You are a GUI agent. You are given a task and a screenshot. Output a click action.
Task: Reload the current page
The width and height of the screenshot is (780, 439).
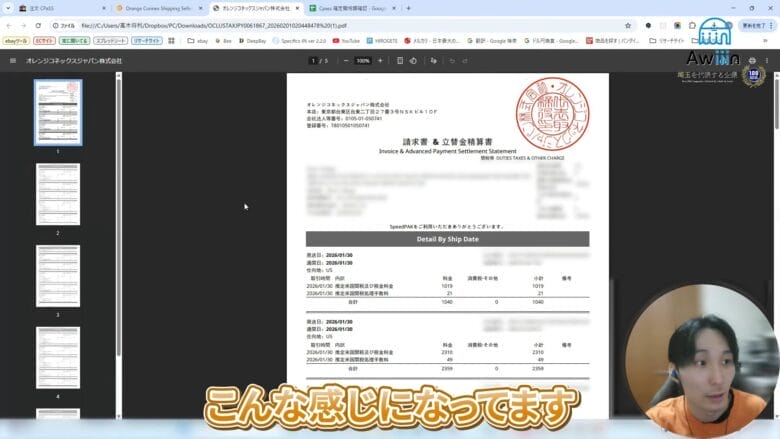(x=38, y=25)
